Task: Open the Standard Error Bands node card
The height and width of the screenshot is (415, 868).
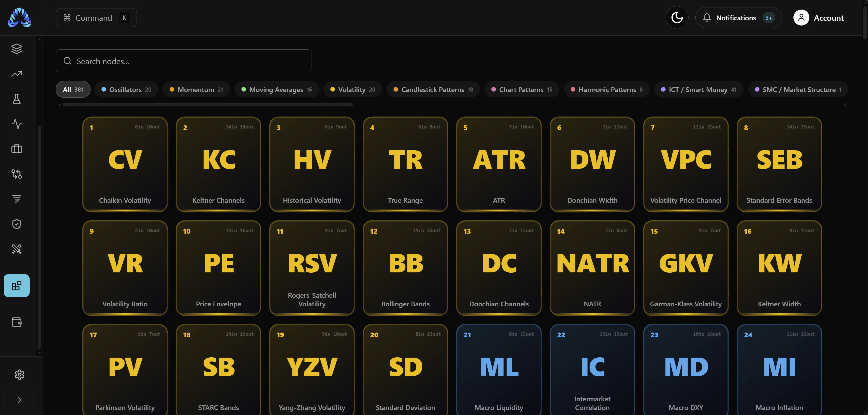Action: (x=779, y=164)
